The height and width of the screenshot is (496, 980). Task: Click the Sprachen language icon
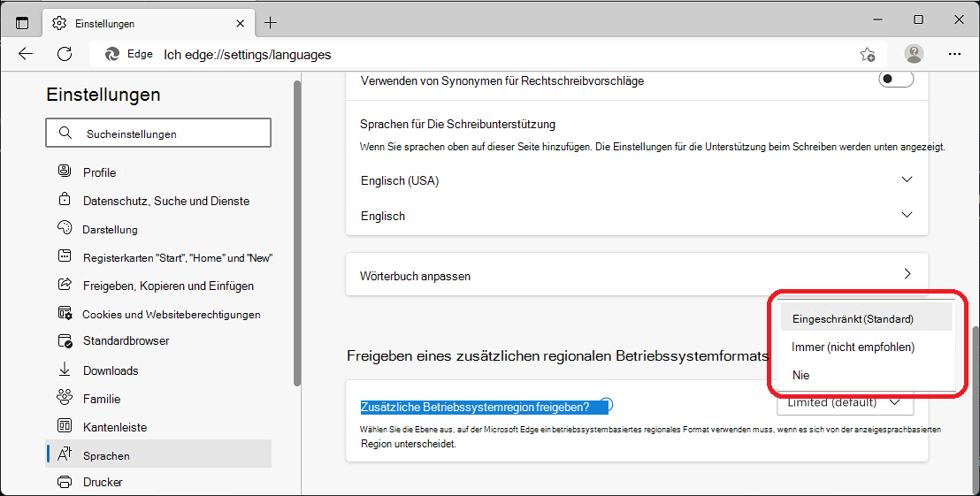coord(65,454)
